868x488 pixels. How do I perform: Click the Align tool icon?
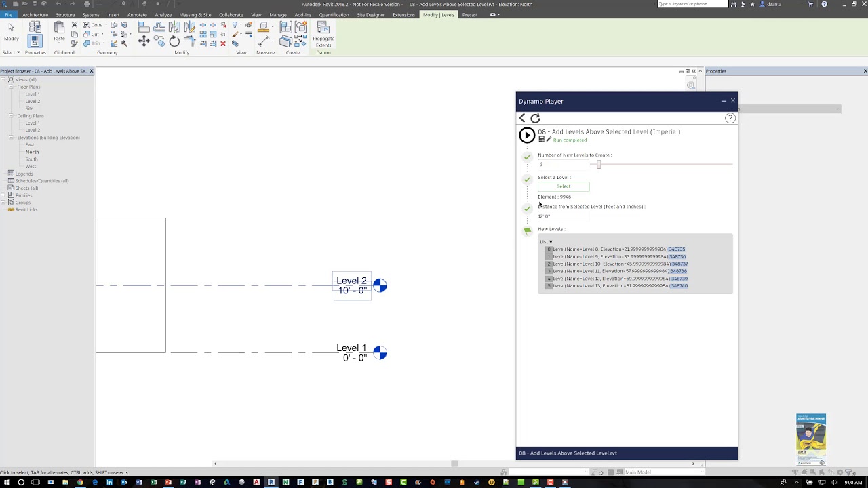(x=143, y=26)
